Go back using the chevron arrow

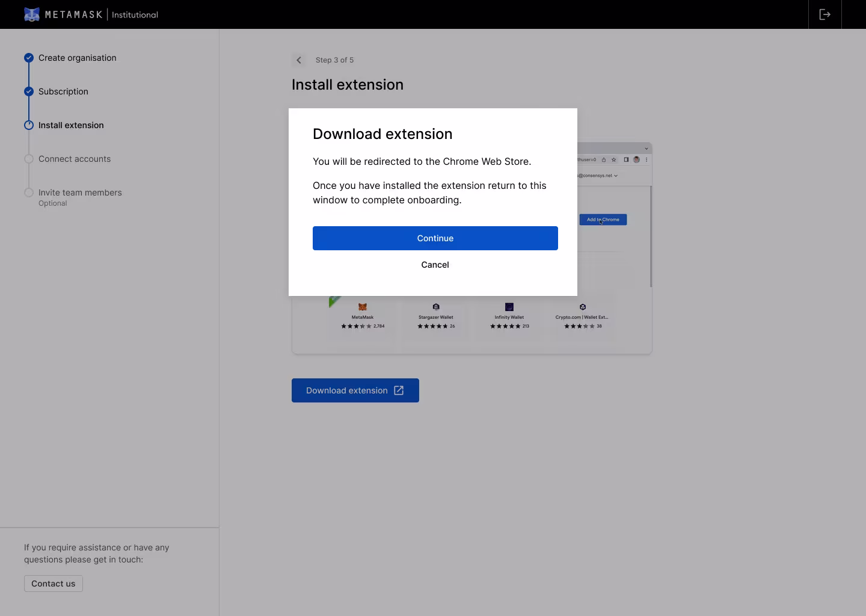click(x=299, y=60)
